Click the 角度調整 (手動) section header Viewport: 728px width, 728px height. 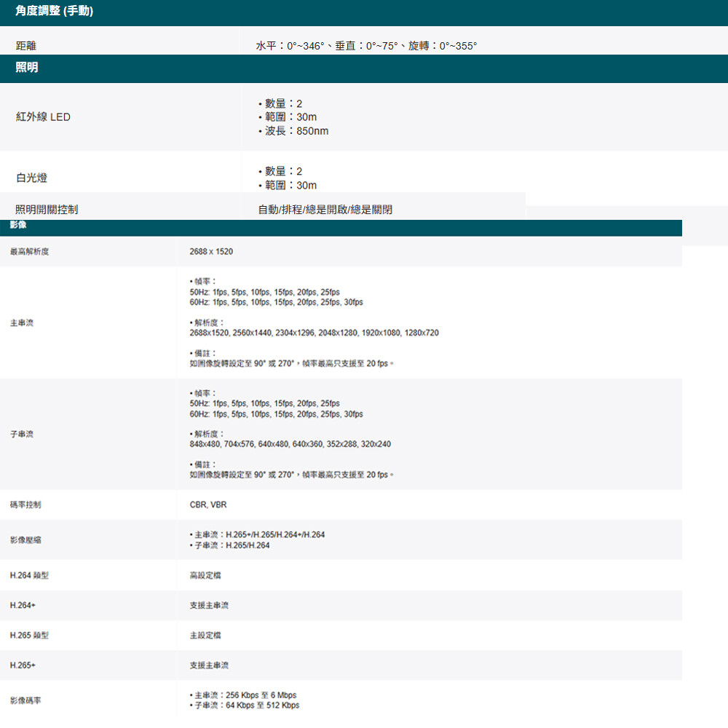pos(54,12)
